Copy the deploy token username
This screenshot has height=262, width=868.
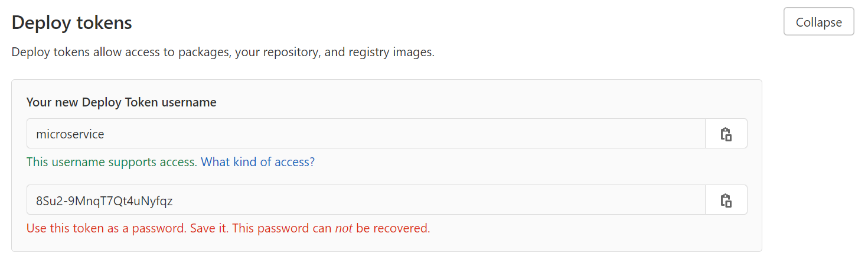click(726, 134)
